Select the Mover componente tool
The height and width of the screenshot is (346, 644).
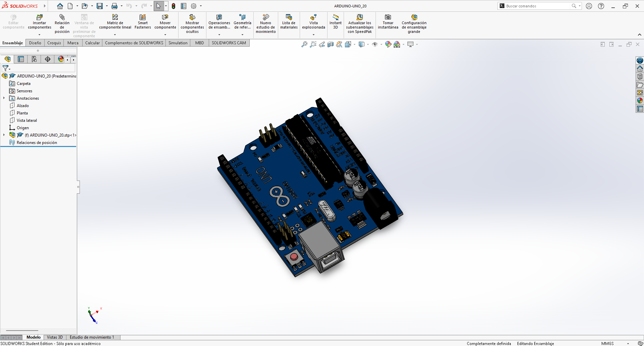[x=165, y=22]
